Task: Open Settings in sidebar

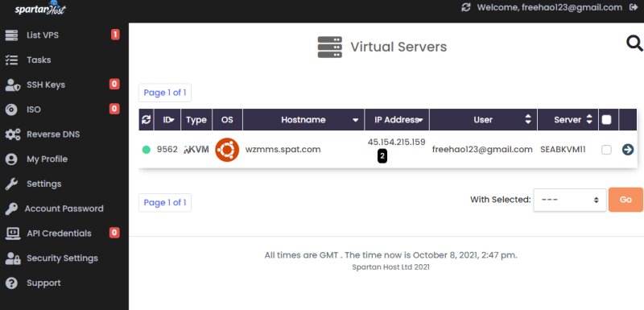Action: tap(44, 184)
